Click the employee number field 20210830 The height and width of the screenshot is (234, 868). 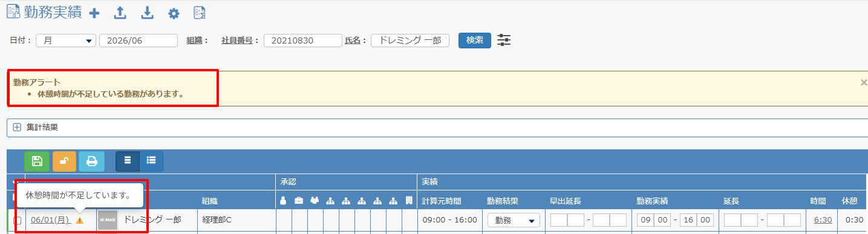pos(303,41)
